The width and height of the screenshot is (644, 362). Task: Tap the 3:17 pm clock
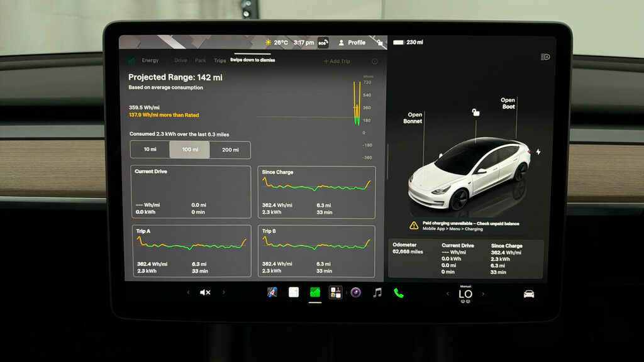coord(304,43)
